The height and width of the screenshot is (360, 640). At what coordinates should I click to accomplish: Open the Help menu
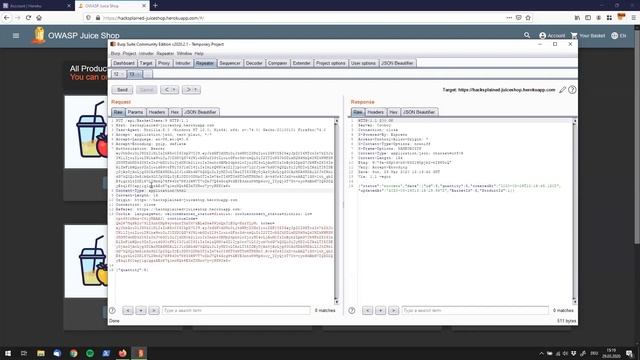[x=199, y=53]
